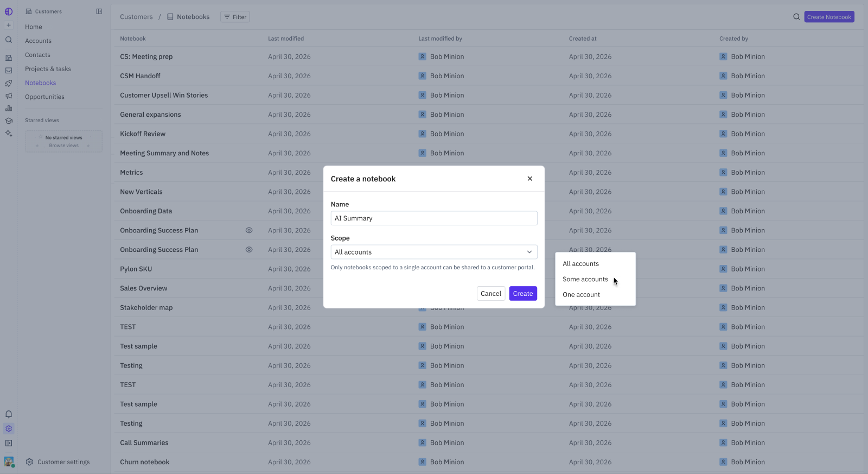The image size is (868, 474).
Task: Open the rocket icon in the left rail
Action: tap(9, 83)
